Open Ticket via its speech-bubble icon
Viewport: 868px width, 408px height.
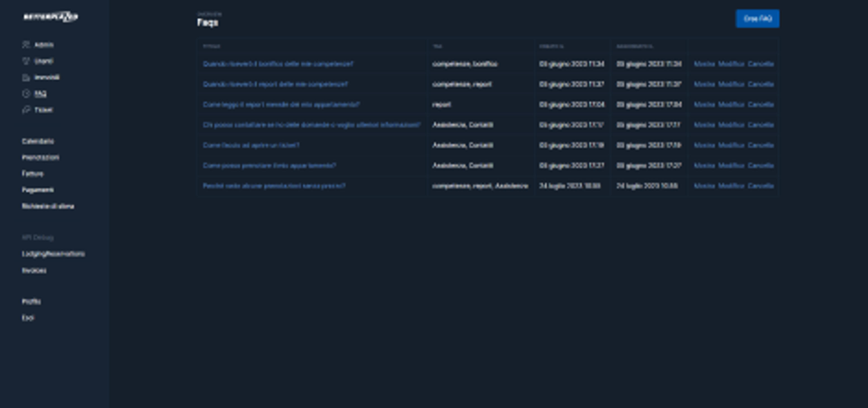click(26, 110)
